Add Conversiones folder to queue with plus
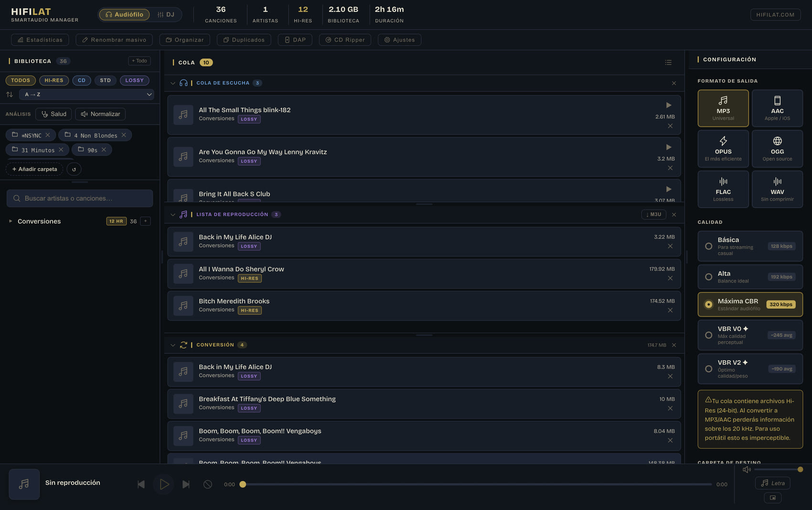 point(146,221)
